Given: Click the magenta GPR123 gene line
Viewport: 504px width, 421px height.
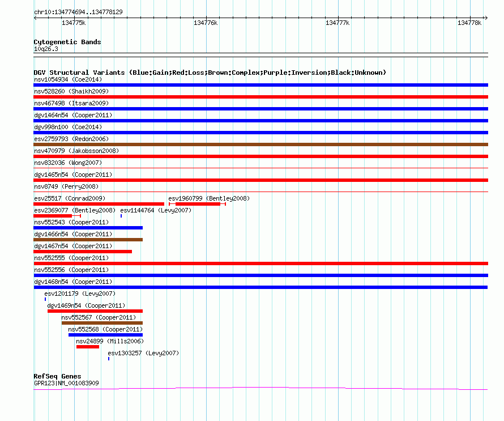Looking at the screenshot, I should point(260,388).
